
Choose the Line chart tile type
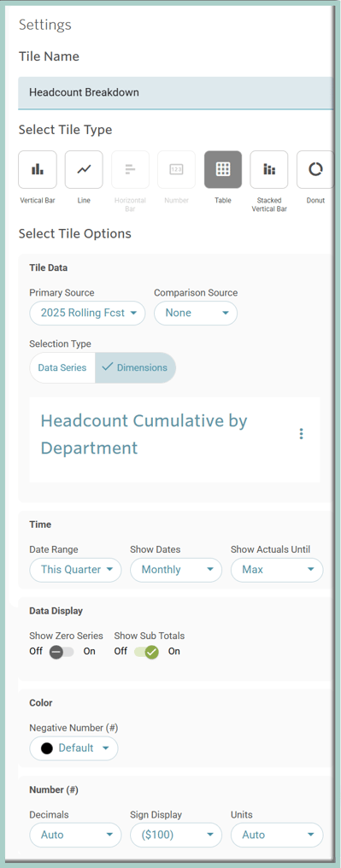84,169
